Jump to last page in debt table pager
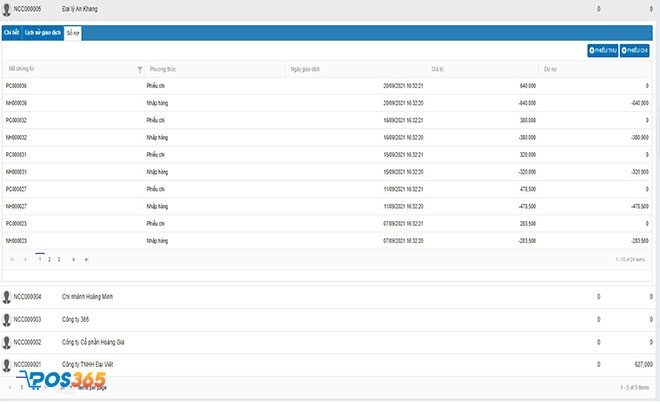The width and height of the screenshot is (660, 404). click(86, 259)
